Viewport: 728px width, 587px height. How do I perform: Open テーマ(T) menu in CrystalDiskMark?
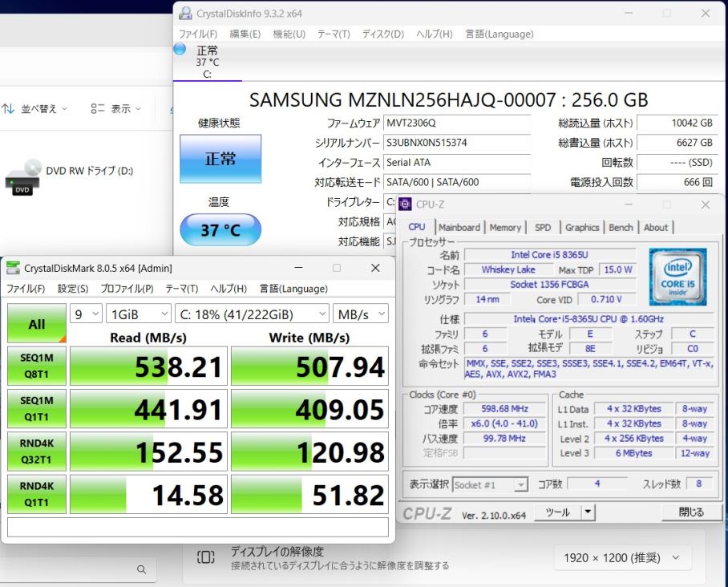coord(181,289)
